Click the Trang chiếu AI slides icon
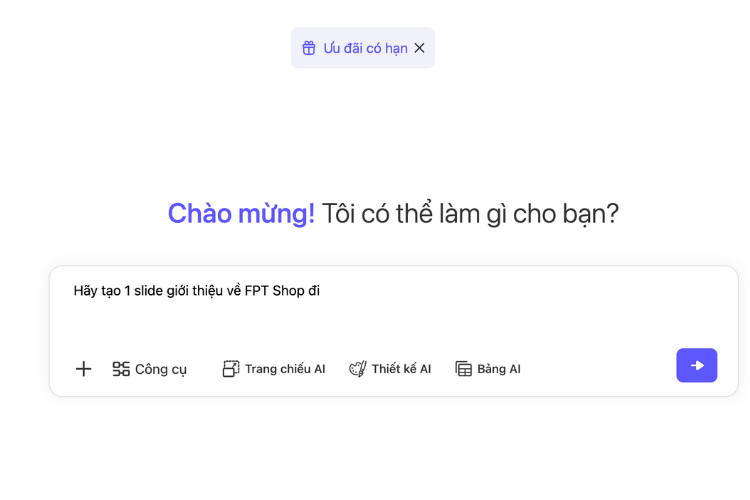Viewport: 750px width, 500px height. 231,369
